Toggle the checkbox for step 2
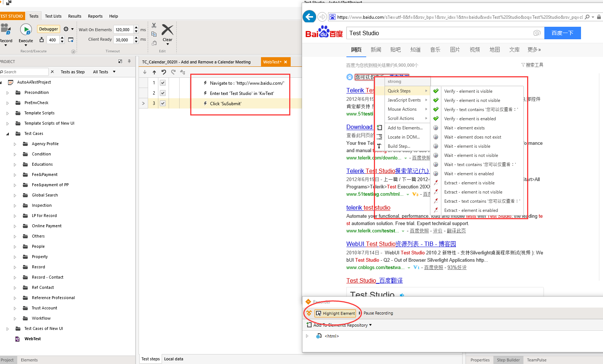 [163, 93]
